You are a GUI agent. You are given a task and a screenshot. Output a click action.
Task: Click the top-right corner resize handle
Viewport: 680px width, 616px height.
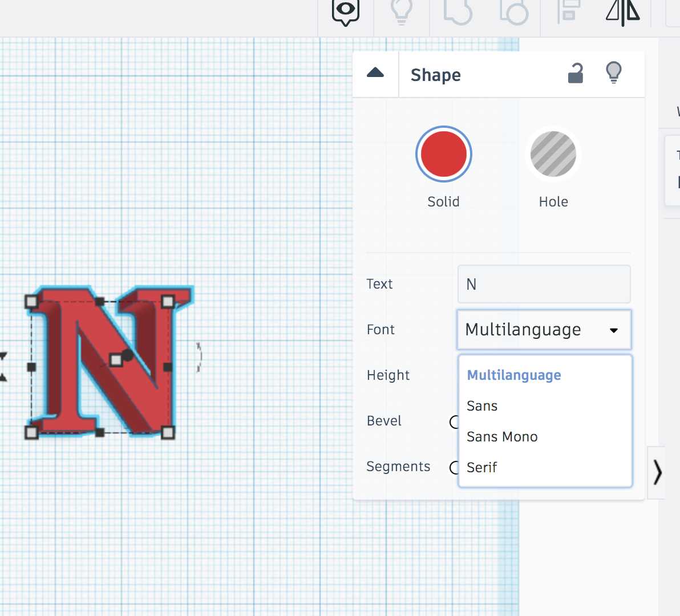(168, 301)
